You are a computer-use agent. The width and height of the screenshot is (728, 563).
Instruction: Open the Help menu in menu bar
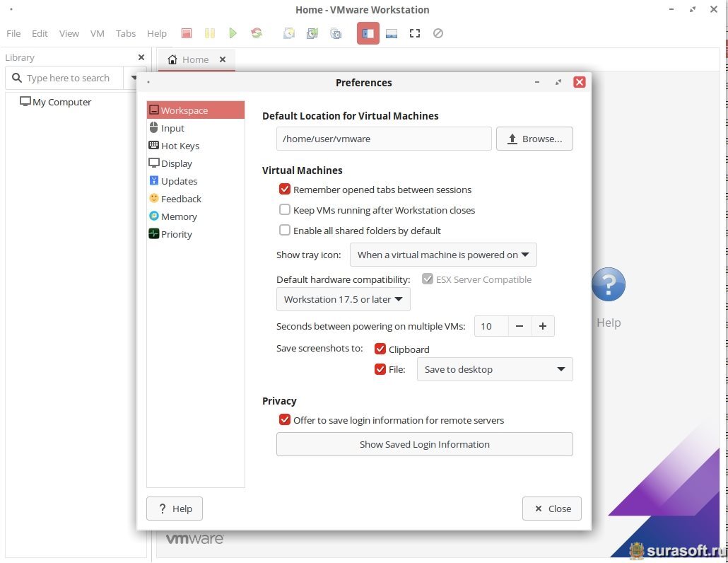tap(156, 33)
